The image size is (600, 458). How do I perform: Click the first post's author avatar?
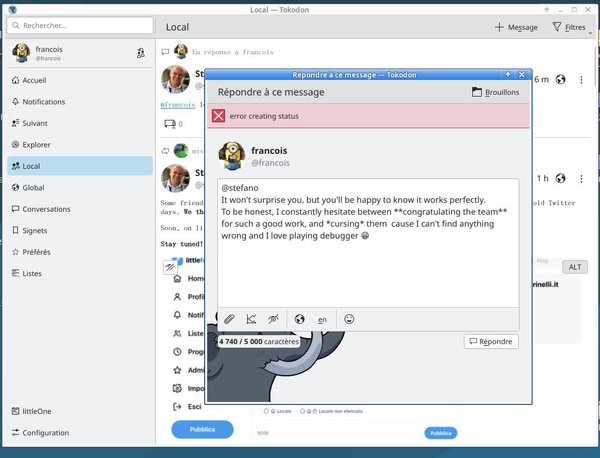[175, 79]
